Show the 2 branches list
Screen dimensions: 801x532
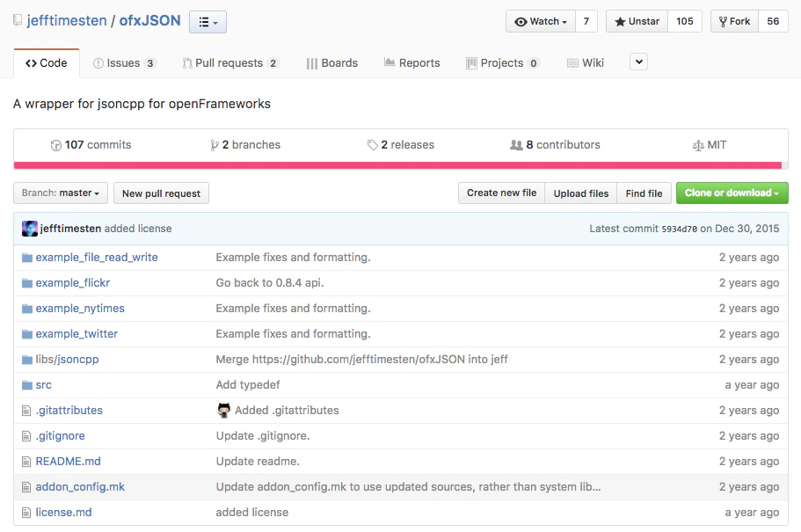coord(245,145)
